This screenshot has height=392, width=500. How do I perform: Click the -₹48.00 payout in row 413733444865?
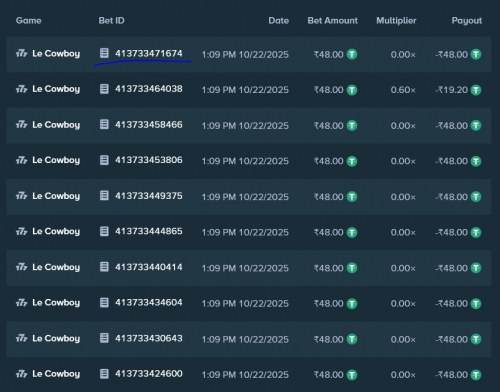pyautogui.click(x=452, y=233)
